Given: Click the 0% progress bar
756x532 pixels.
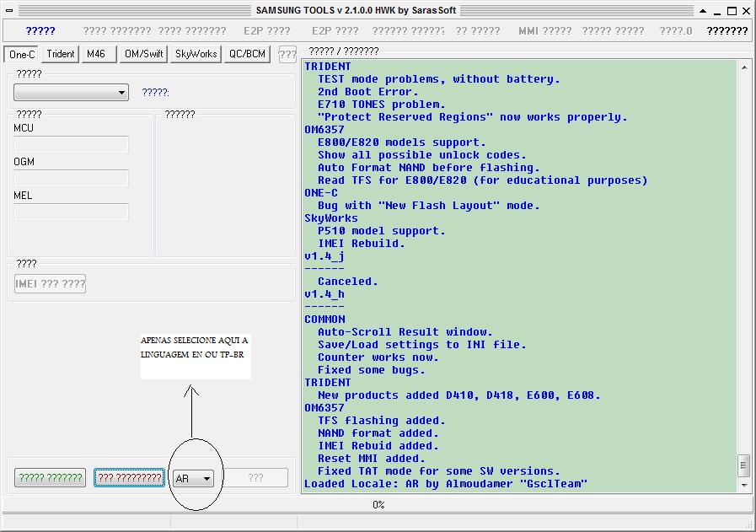Looking at the screenshot, I should 378,504.
